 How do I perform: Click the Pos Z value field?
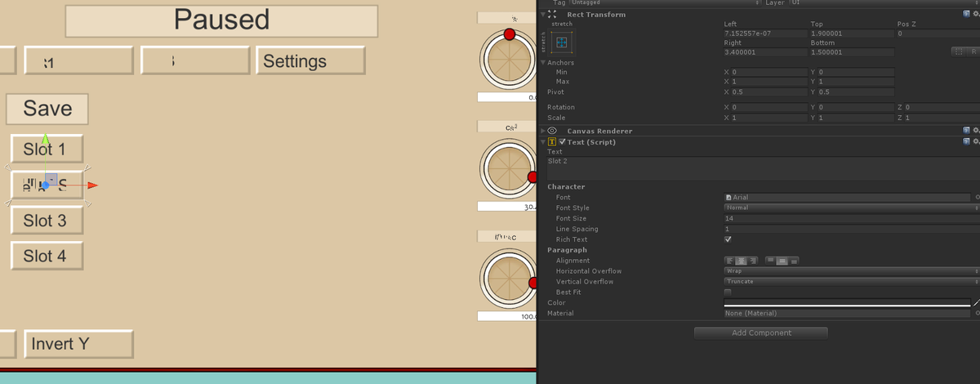pos(938,33)
